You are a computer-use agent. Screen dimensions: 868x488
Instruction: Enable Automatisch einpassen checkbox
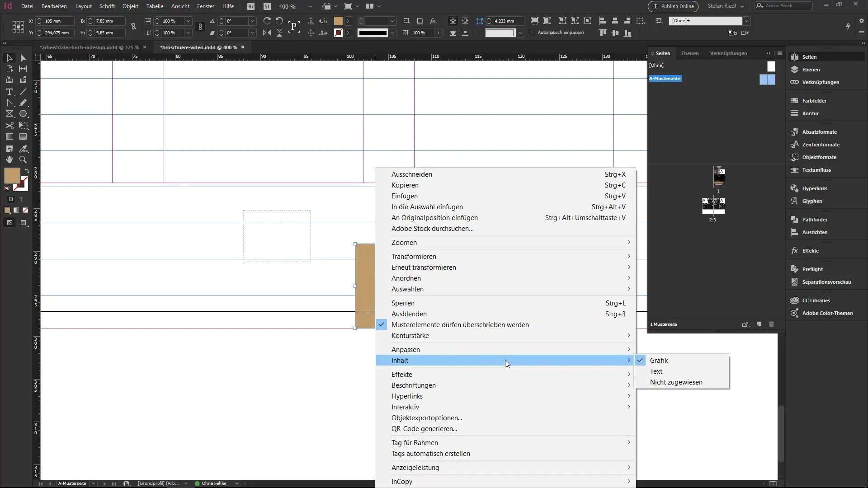click(533, 33)
